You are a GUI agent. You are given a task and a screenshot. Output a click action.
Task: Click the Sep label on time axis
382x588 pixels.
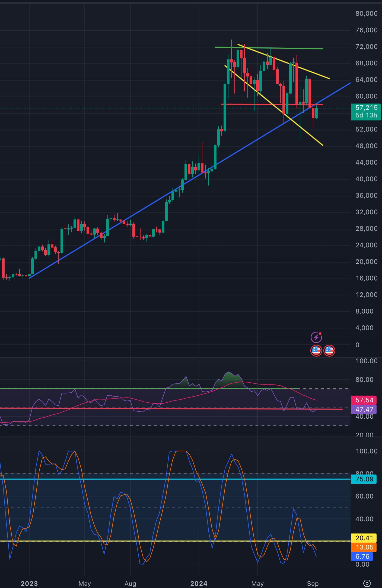(313, 583)
